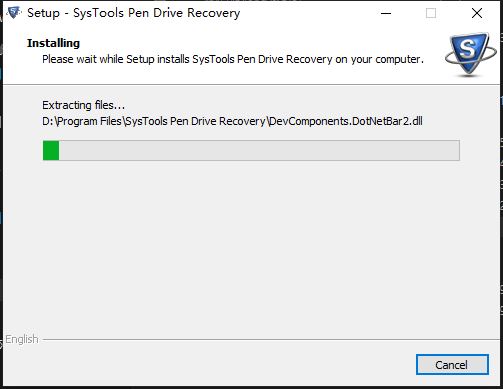The height and width of the screenshot is (389, 503).
Task: Close the SysTools Pen Drive Recovery setup
Action: click(x=477, y=13)
